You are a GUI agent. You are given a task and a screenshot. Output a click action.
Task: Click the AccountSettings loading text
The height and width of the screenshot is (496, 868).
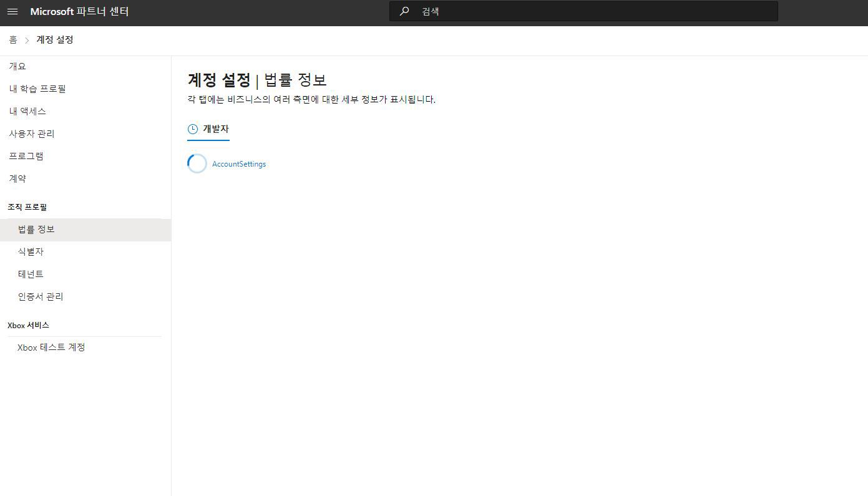coord(239,164)
